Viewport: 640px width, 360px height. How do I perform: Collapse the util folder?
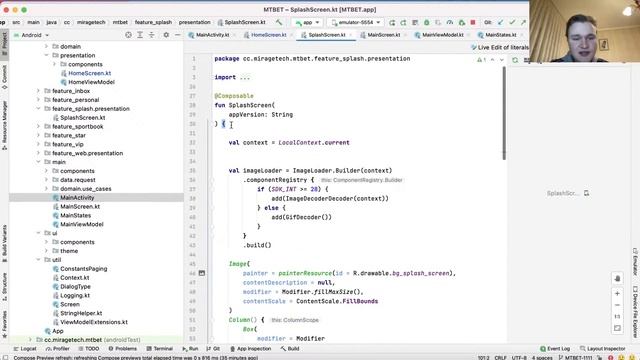tap(38, 260)
